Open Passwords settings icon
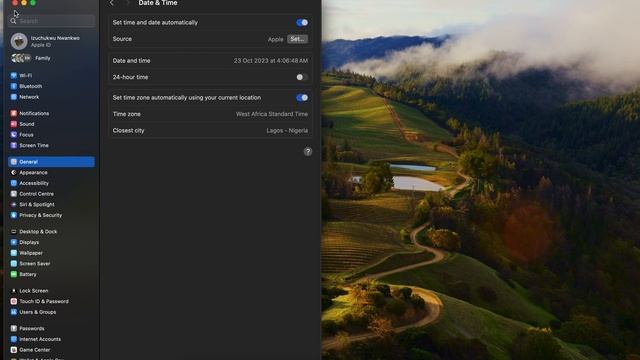The image size is (640, 360). click(13, 328)
